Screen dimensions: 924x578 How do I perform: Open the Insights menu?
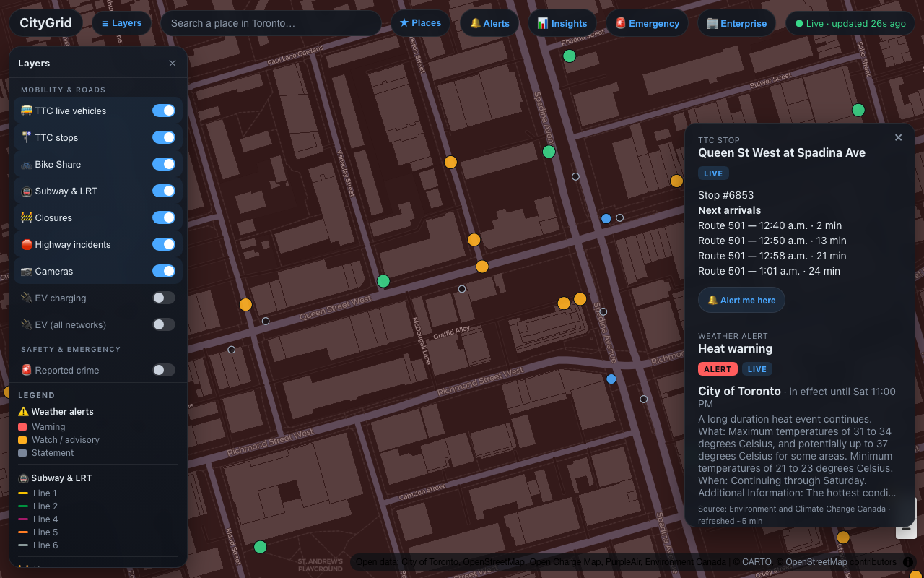pos(562,23)
